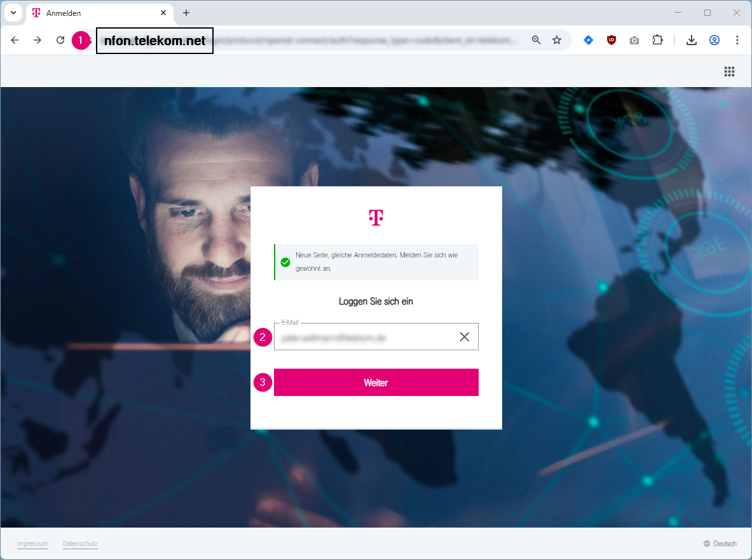Open the downloads icon in toolbar
The width and height of the screenshot is (752, 560).
coord(691,40)
